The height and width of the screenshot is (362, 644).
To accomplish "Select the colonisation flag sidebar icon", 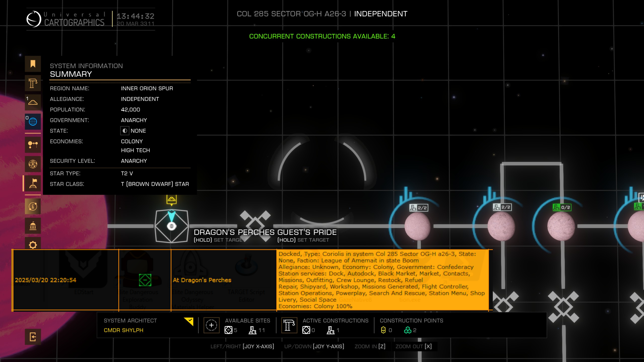I will (x=33, y=183).
